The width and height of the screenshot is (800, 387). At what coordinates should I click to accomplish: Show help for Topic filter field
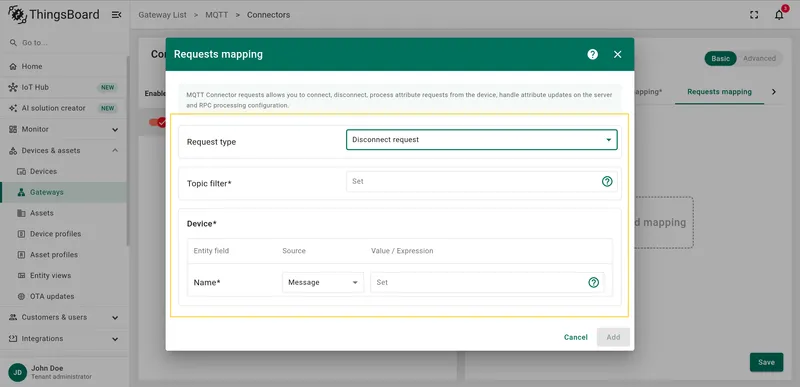[607, 182]
